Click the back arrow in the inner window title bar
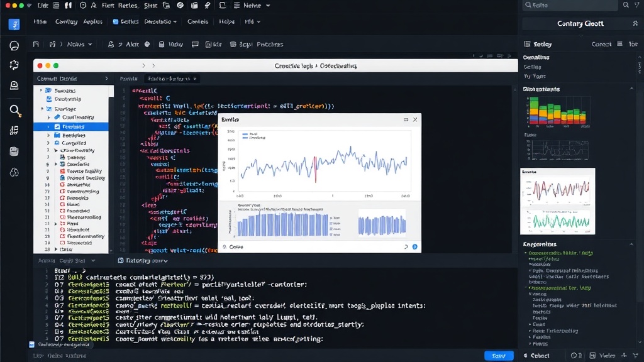Viewport: 644px width, 362px height. pos(143,65)
